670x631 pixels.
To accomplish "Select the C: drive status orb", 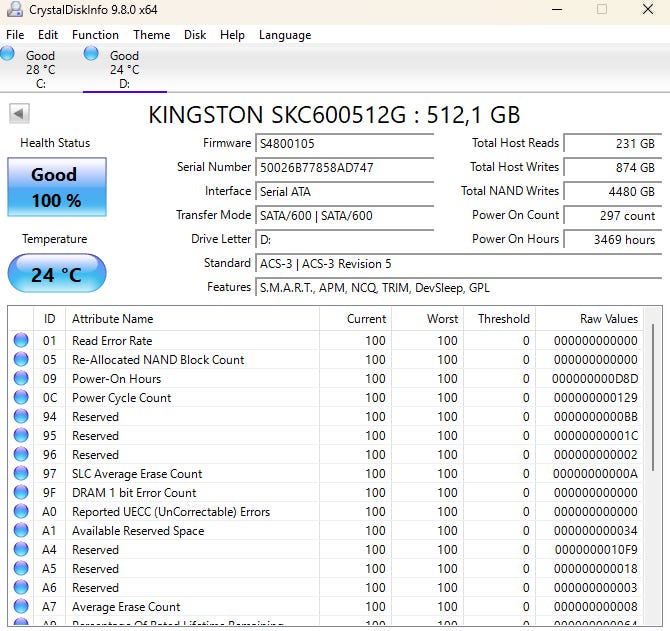I will pyautogui.click(x=8, y=54).
